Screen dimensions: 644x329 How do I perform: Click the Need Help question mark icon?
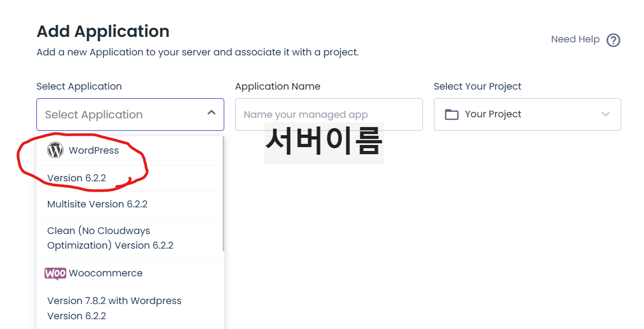[x=613, y=40]
